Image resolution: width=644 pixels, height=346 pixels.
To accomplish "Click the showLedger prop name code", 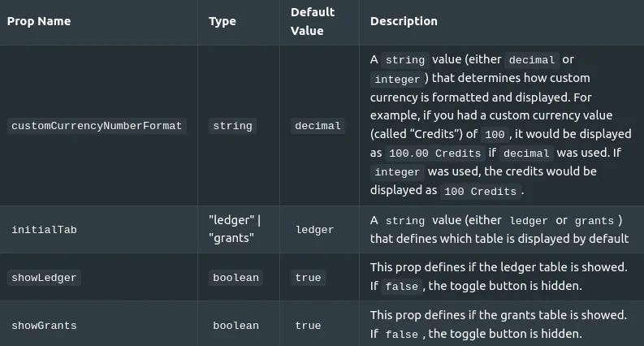I will point(44,278).
